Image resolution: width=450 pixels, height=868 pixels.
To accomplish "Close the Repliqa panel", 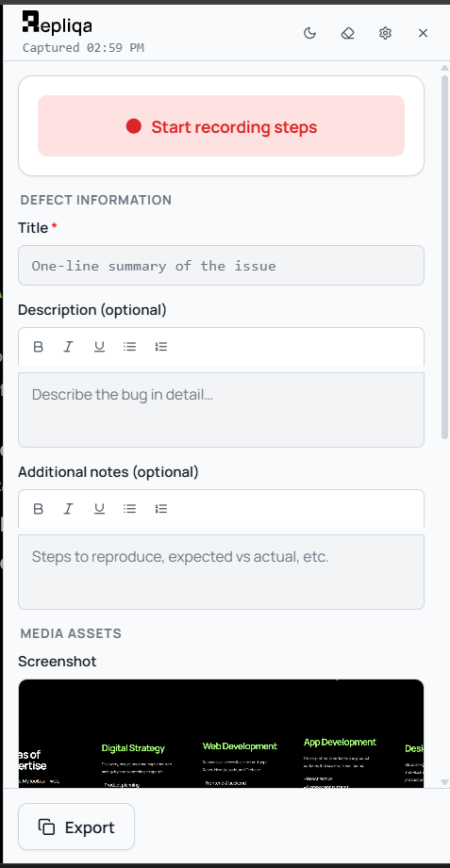I will 423,33.
